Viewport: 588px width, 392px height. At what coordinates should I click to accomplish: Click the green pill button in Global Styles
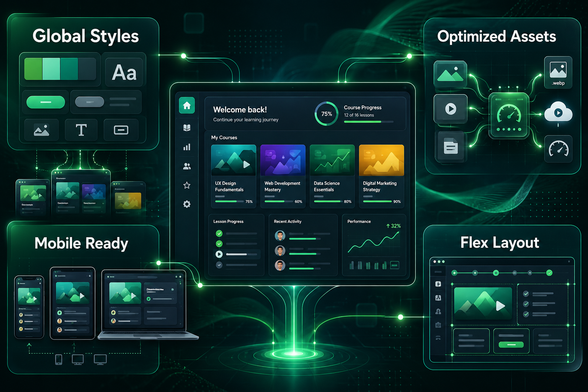[x=46, y=102]
